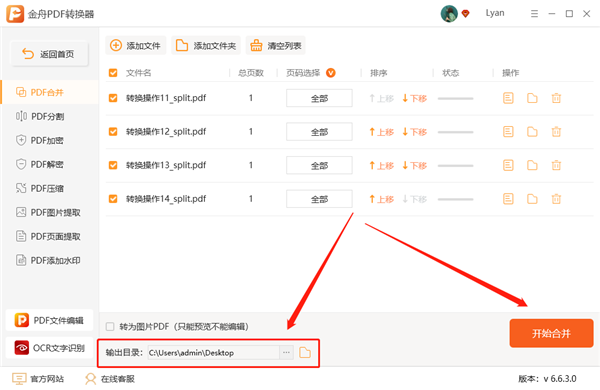Click the 金舟PDF转换器 app logo

[x=15, y=14]
